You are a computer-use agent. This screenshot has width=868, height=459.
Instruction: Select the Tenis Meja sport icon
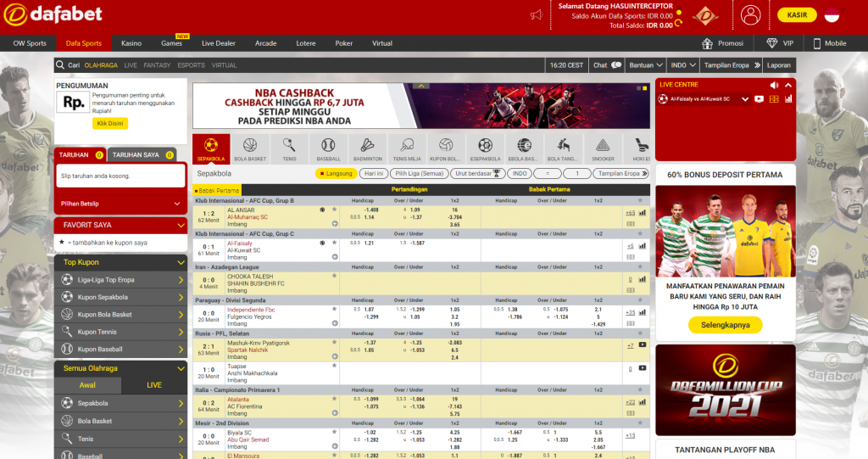407,149
